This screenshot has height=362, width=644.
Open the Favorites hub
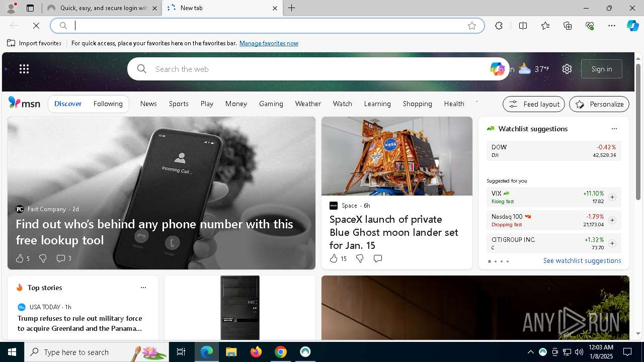(x=545, y=26)
